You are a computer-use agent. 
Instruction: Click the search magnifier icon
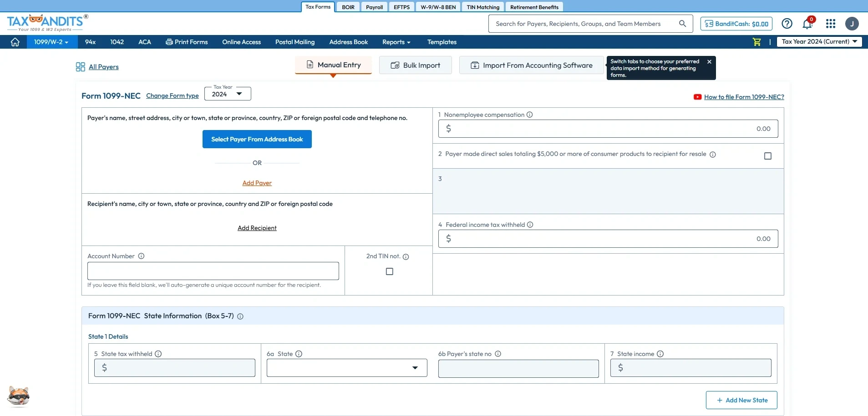683,23
